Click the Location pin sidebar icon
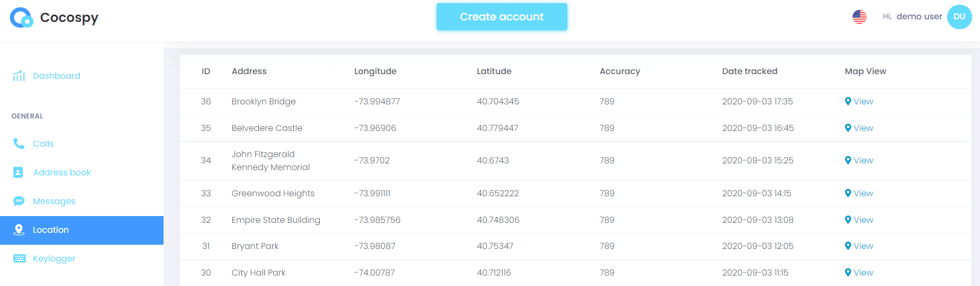The width and height of the screenshot is (980, 286). pos(19,230)
